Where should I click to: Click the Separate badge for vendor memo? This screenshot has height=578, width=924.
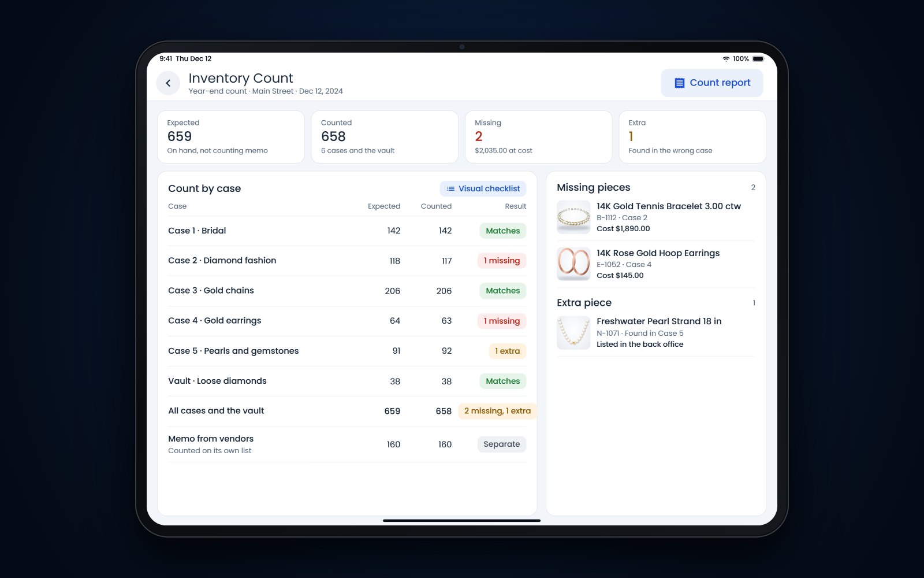pos(501,444)
